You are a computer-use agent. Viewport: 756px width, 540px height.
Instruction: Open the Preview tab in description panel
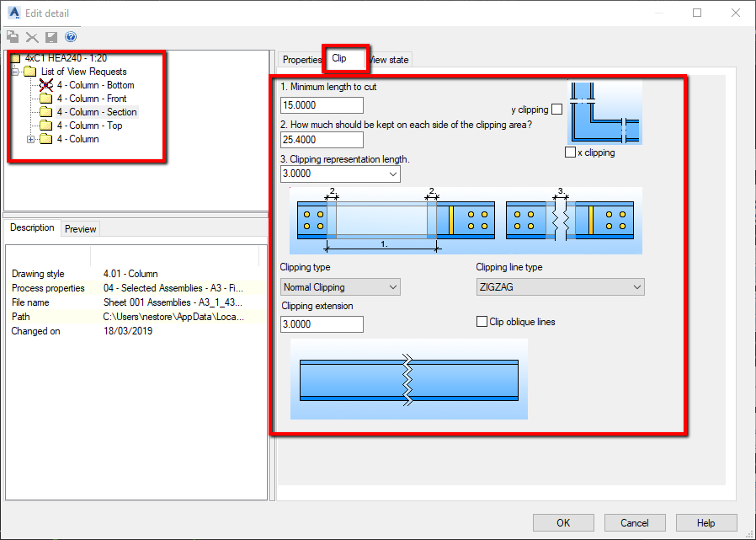tap(80, 228)
